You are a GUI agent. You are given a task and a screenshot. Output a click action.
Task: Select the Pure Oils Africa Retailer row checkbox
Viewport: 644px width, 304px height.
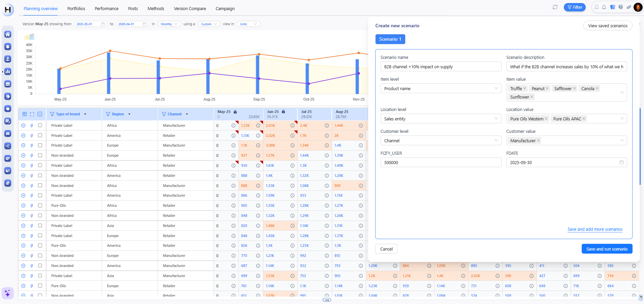pyautogui.click(x=40, y=205)
